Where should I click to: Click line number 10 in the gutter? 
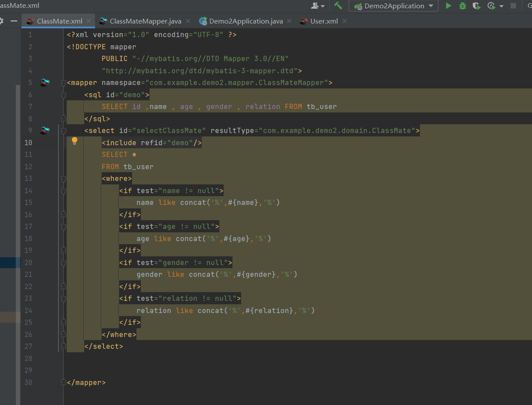point(28,143)
